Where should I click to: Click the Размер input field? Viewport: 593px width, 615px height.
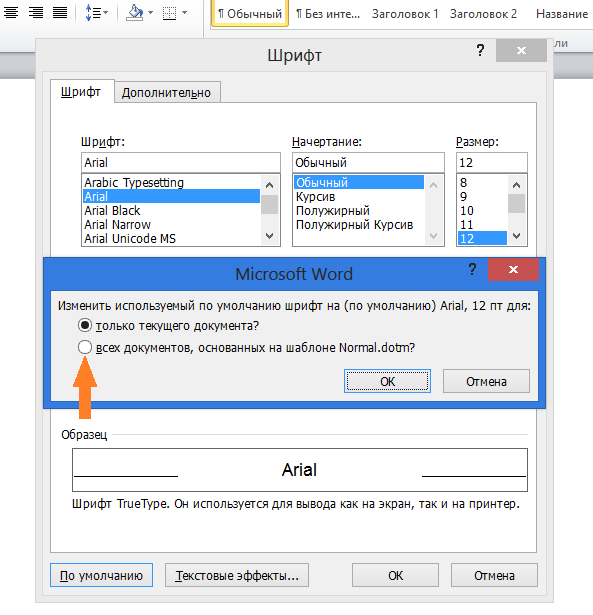point(492,162)
